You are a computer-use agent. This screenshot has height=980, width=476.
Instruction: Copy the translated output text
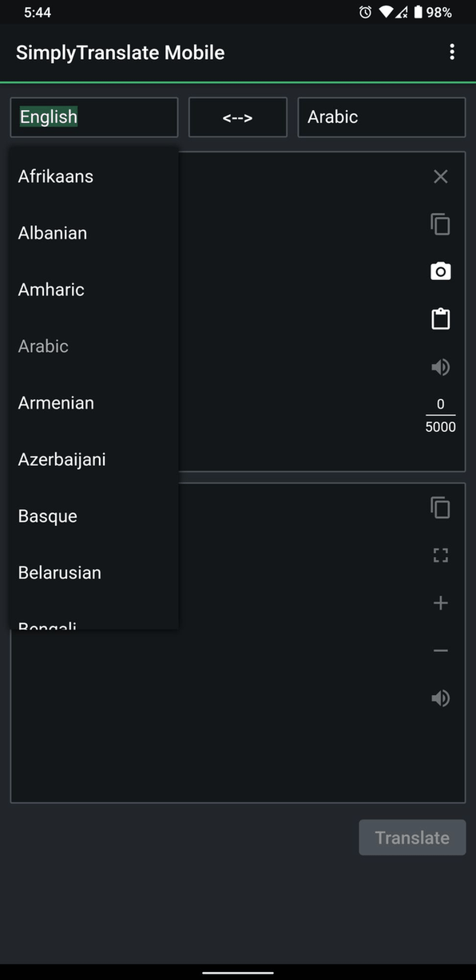click(440, 508)
